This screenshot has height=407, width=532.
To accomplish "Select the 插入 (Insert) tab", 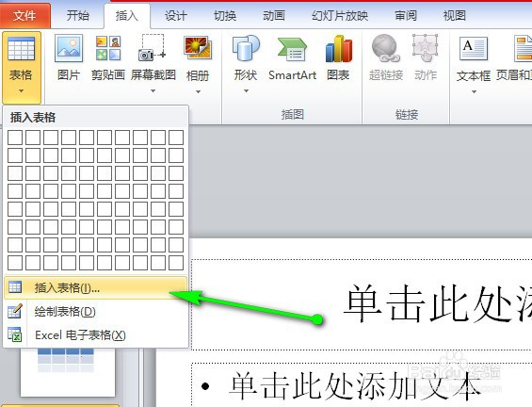I will 127,16.
